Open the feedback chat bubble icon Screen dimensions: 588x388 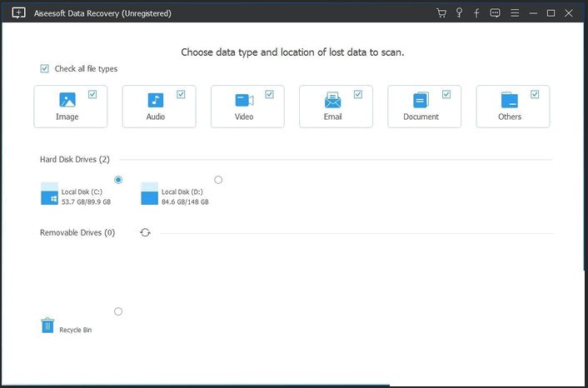click(x=495, y=13)
